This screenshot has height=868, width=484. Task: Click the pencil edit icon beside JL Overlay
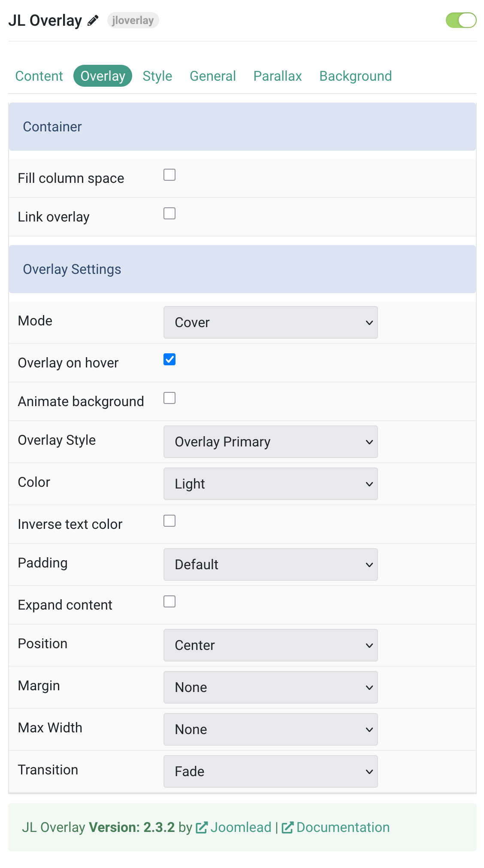93,21
